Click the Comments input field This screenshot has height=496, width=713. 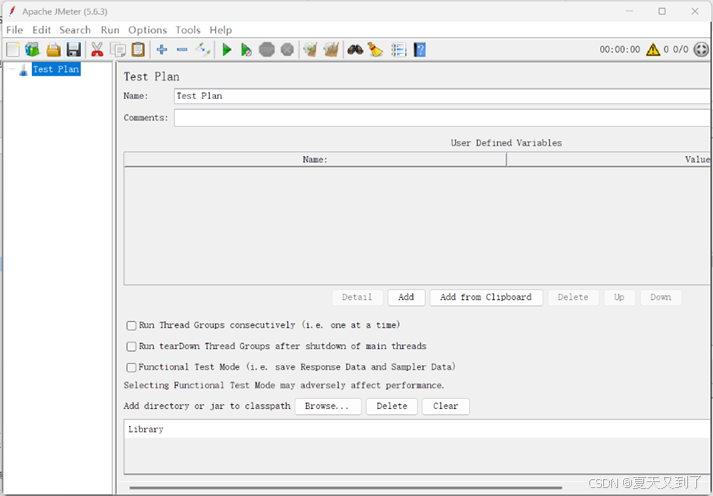click(x=442, y=118)
